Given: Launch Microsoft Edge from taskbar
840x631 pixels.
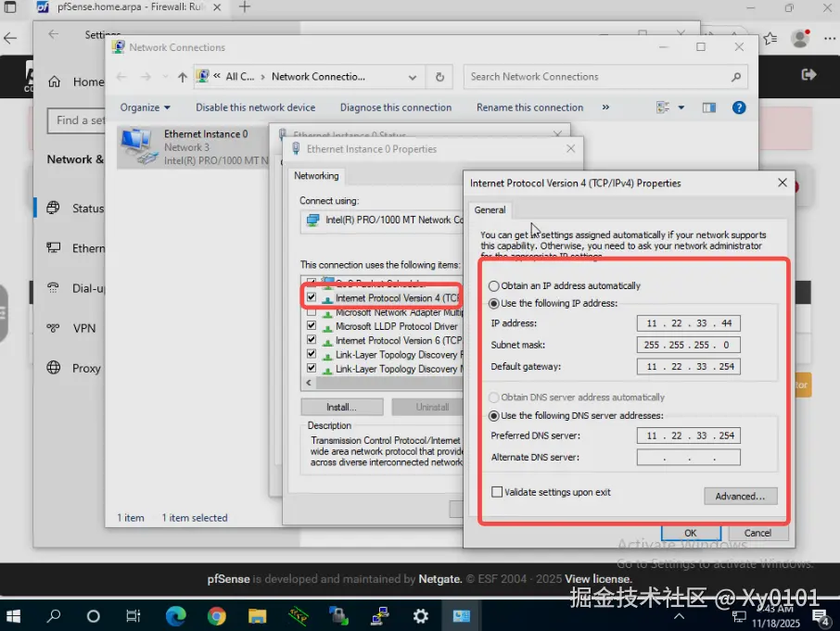Looking at the screenshot, I should [176, 616].
